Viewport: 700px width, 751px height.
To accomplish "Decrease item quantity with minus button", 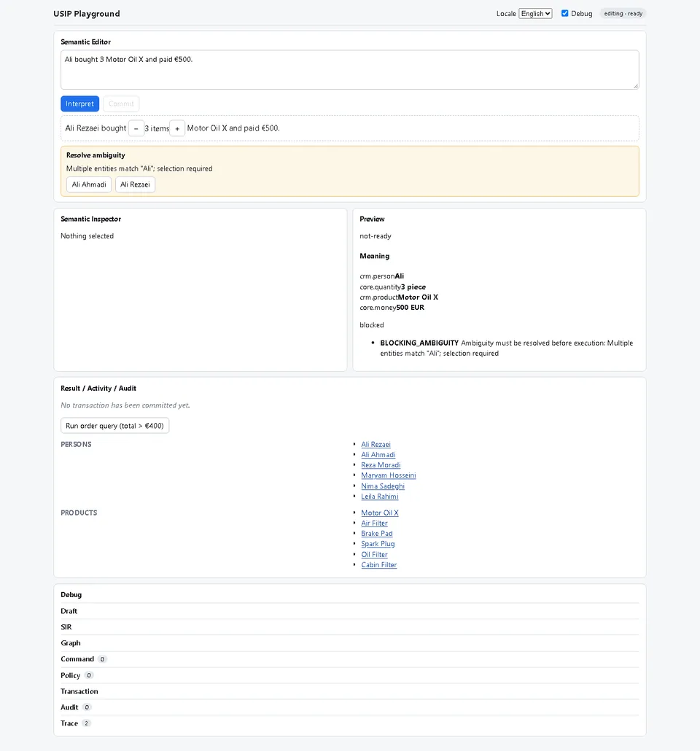I will 136,128.
